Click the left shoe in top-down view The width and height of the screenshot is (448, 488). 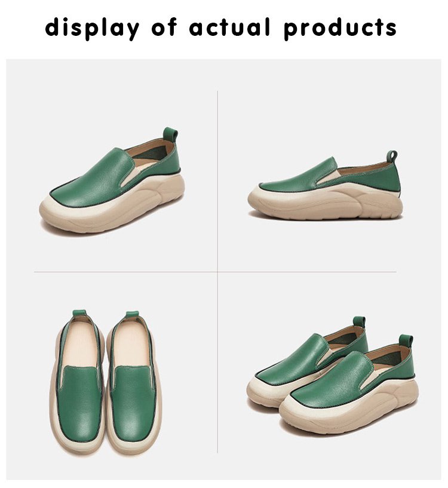pos(77,382)
